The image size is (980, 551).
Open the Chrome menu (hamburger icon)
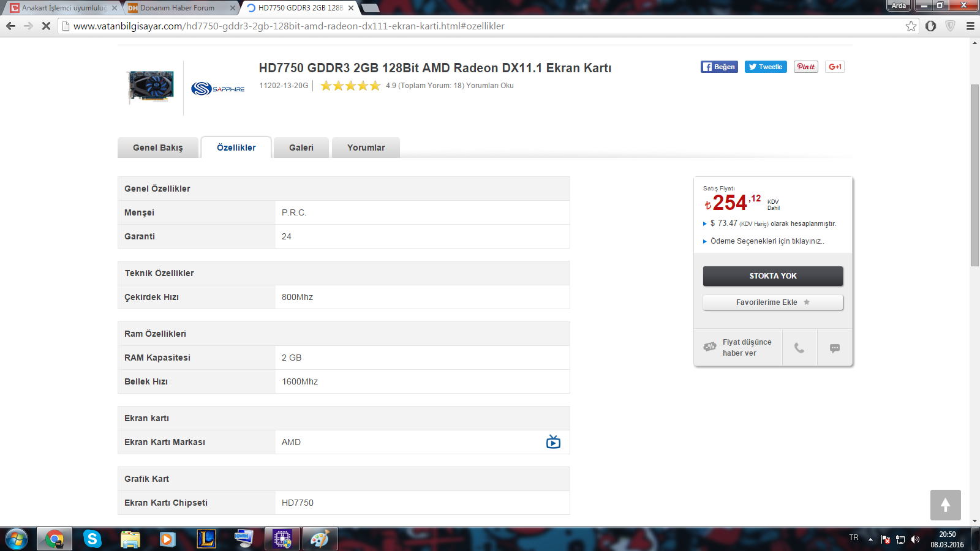coord(970,26)
